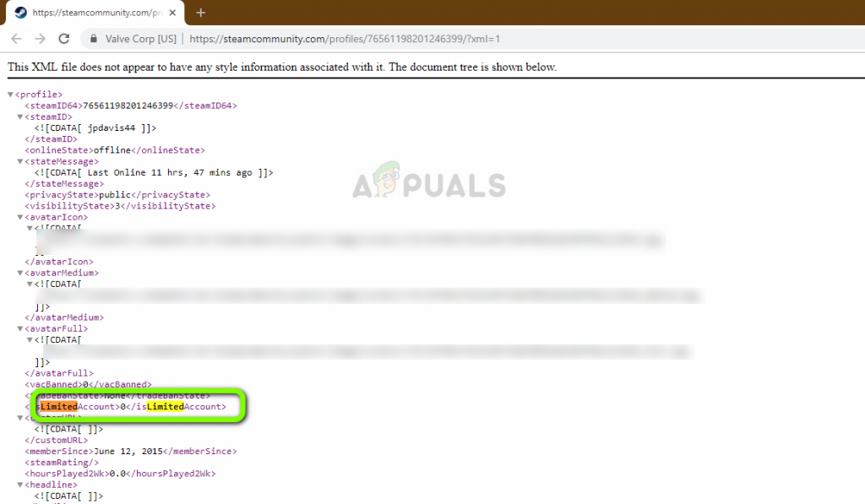
Task: Open a new tab with the plus icon
Action: pyautogui.click(x=201, y=13)
